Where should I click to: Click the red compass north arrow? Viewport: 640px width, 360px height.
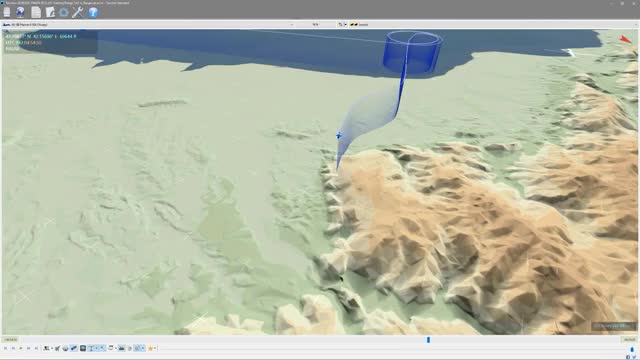[625, 39]
